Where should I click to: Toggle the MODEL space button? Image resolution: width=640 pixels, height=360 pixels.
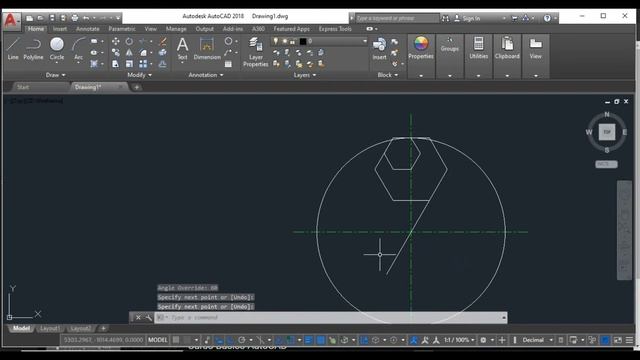pyautogui.click(x=158, y=340)
